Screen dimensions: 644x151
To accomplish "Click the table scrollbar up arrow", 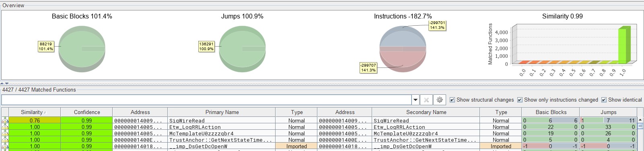I will click(640, 120).
